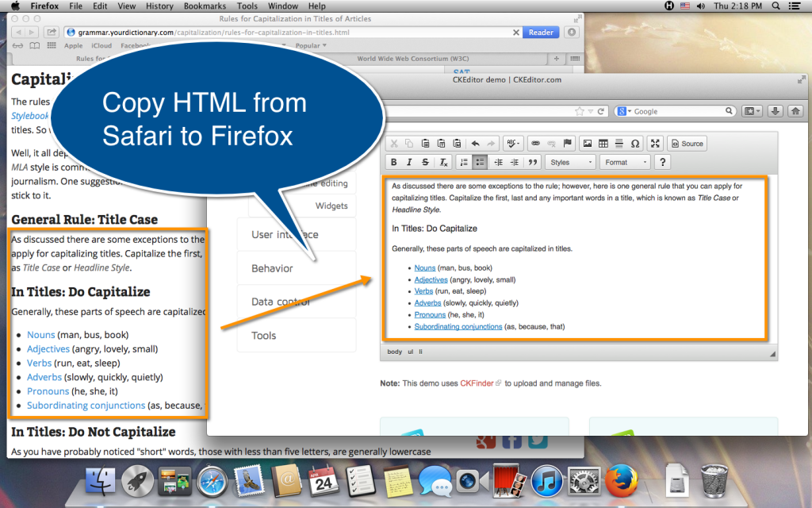The image size is (812, 508).
Task: Select the ul element in path bar
Action: pos(410,352)
